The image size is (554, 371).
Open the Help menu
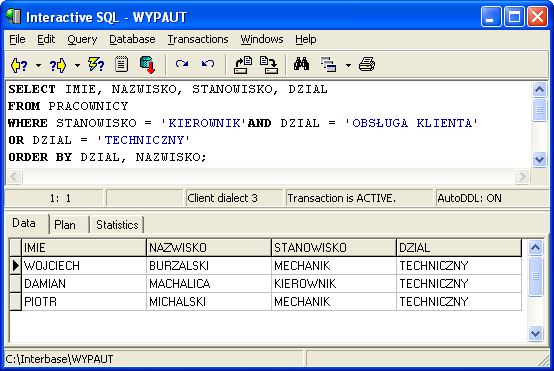(x=306, y=39)
